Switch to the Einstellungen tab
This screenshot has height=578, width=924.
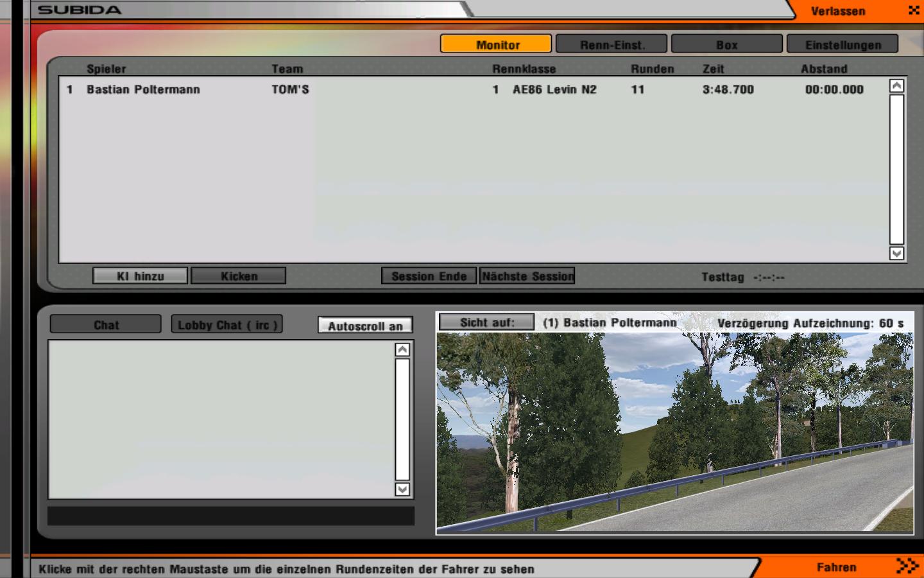pyautogui.click(x=843, y=44)
